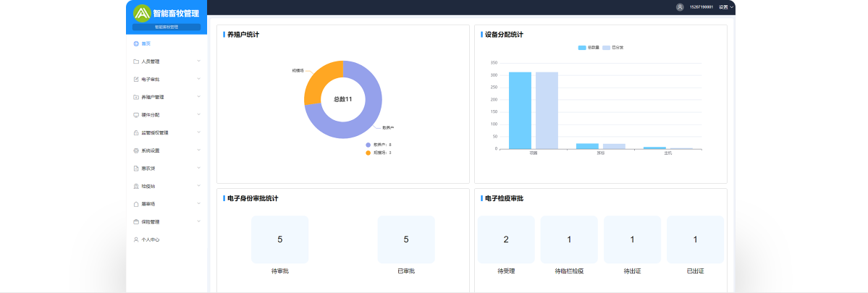Click the 硬件分配 monitor icon
Image resolution: width=868 pixels, height=293 pixels.
point(136,115)
